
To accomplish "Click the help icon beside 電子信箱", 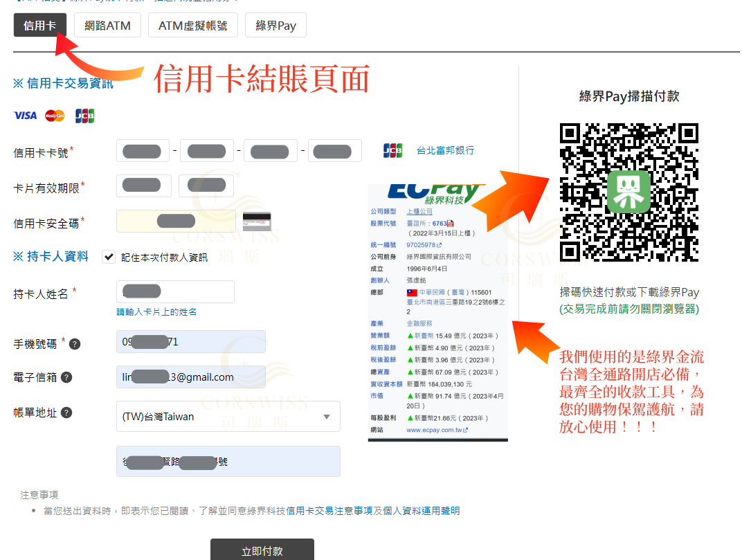I will point(66,377).
